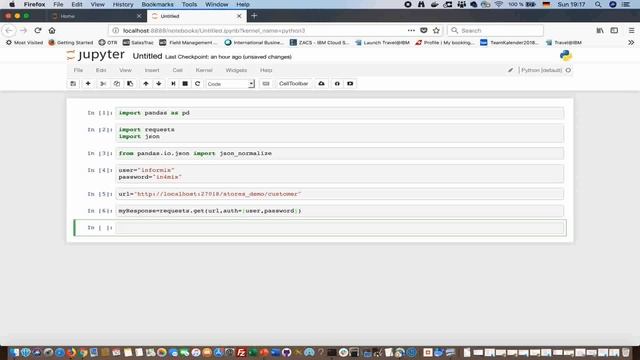
Task: Click the presentation camera icon in toolbar
Action: coord(350,84)
